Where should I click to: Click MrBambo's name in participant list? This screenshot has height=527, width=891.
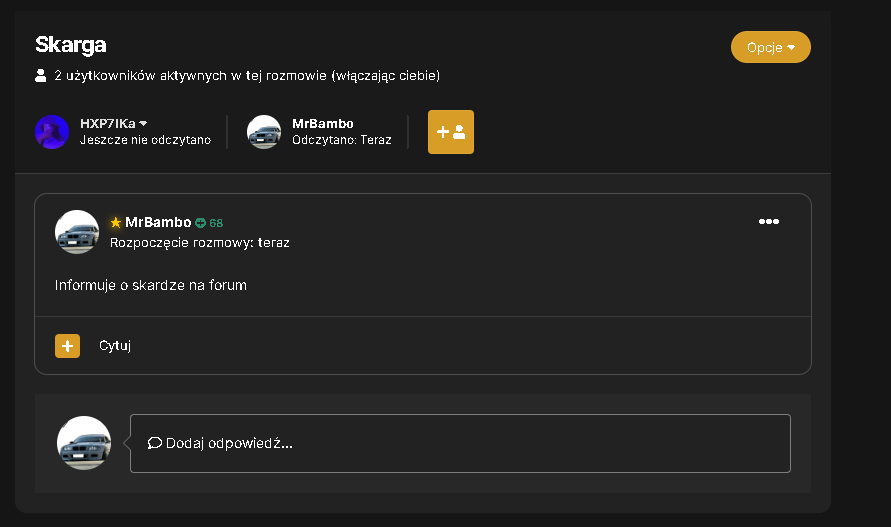[323, 123]
